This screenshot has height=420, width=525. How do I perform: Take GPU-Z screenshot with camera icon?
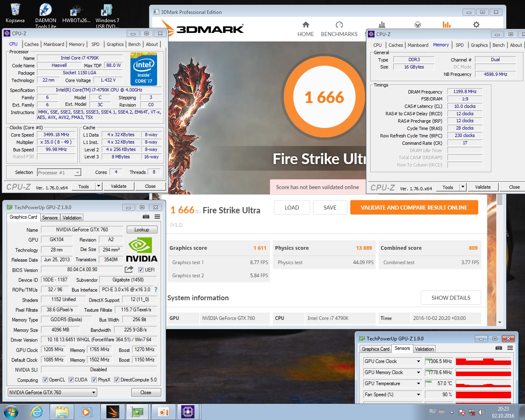(146, 217)
